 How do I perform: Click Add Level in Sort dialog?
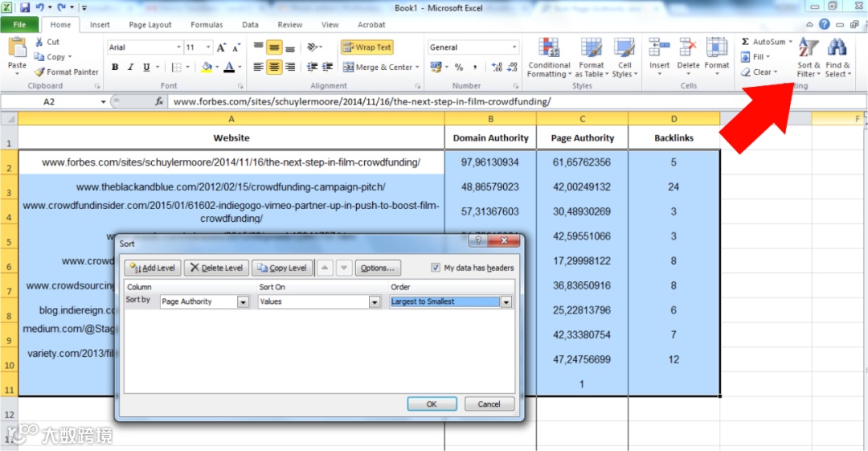[153, 268]
